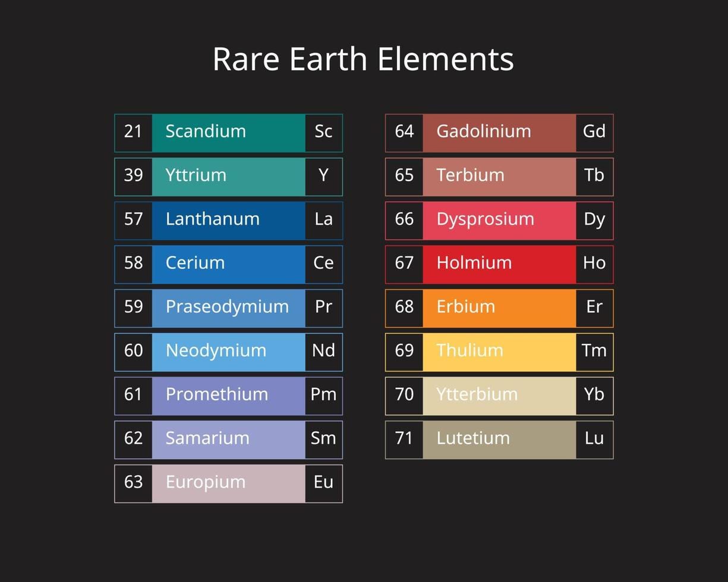728x582 pixels.
Task: Select the Yttrium element row
Action: click(228, 176)
